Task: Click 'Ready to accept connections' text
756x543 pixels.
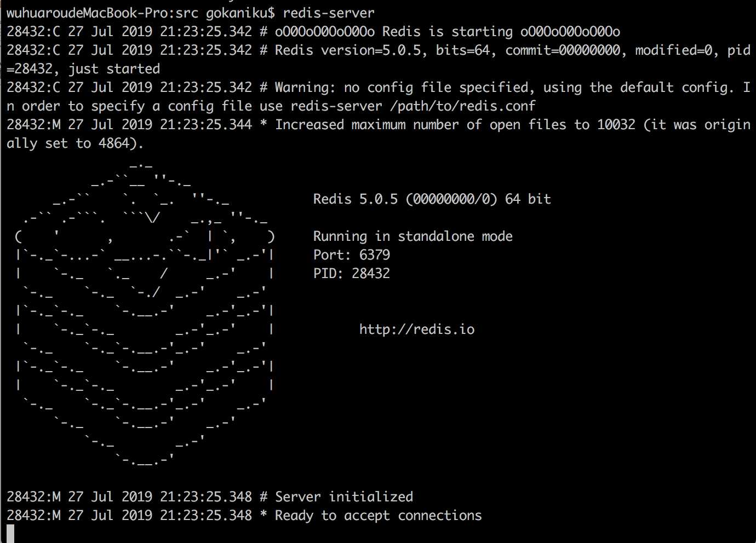Action: click(x=378, y=515)
